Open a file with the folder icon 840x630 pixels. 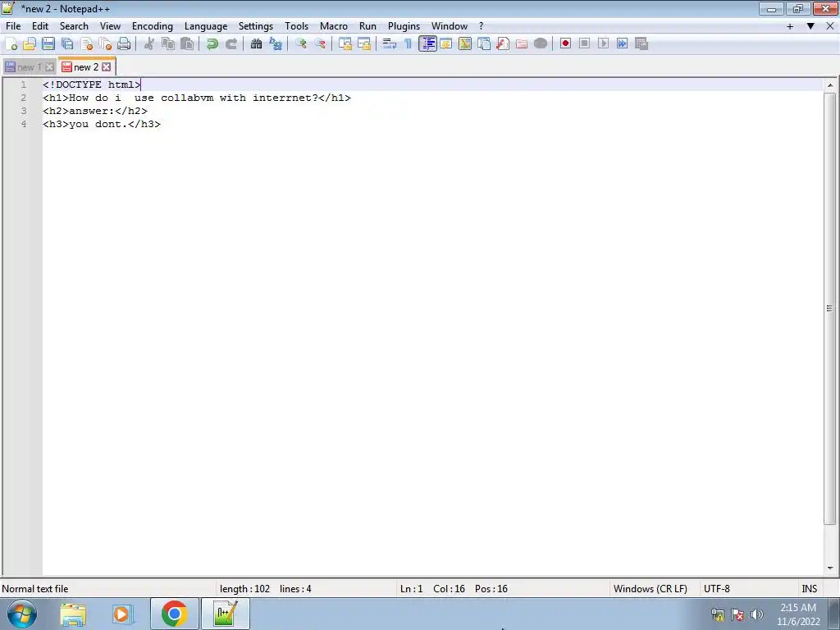pos(30,44)
